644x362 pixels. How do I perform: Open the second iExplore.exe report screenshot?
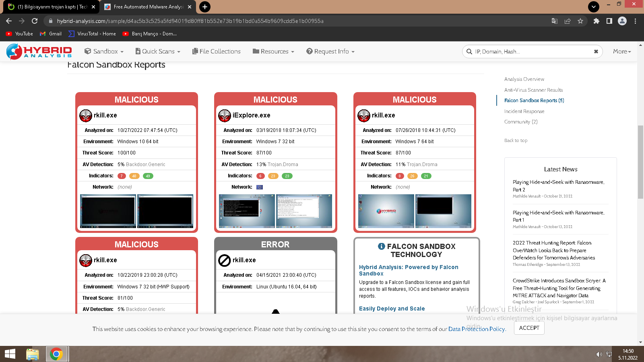(x=304, y=211)
